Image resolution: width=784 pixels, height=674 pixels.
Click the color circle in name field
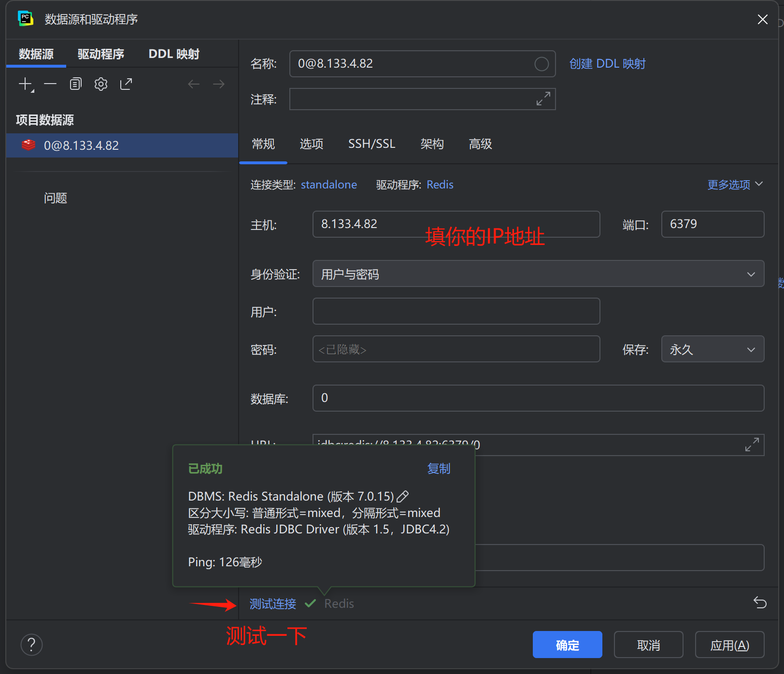pos(542,64)
